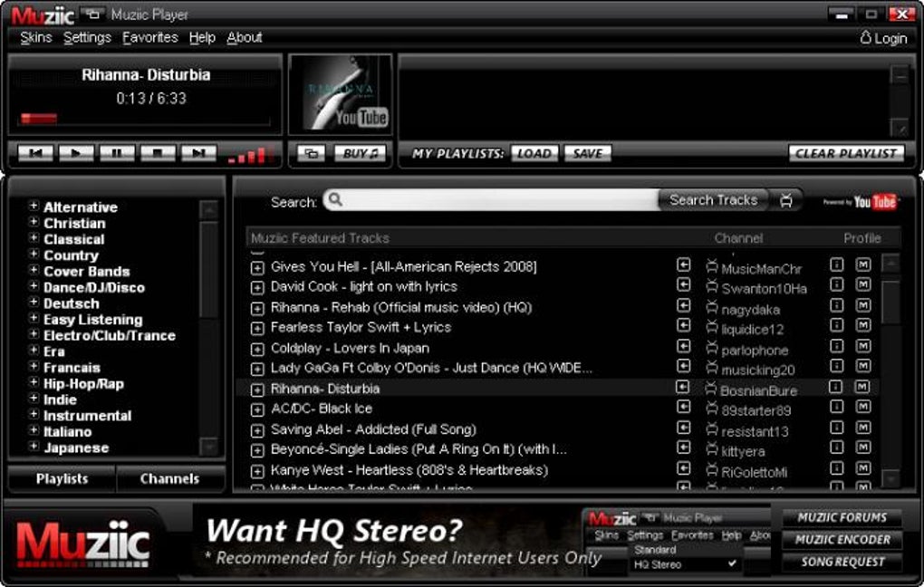Open the BosnianBure channel

[758, 390]
